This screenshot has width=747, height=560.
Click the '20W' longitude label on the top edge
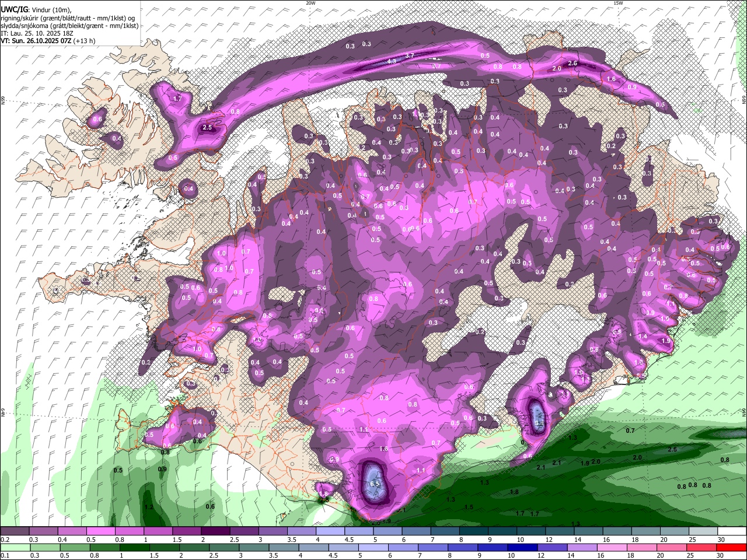coord(311,3)
